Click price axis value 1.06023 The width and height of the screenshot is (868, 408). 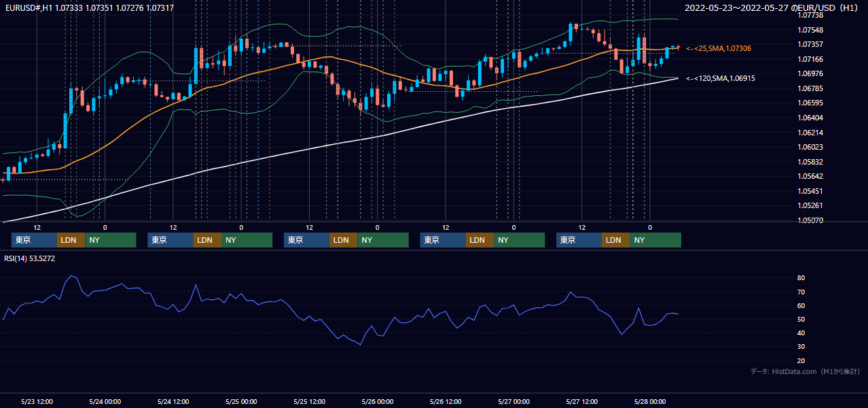810,147
